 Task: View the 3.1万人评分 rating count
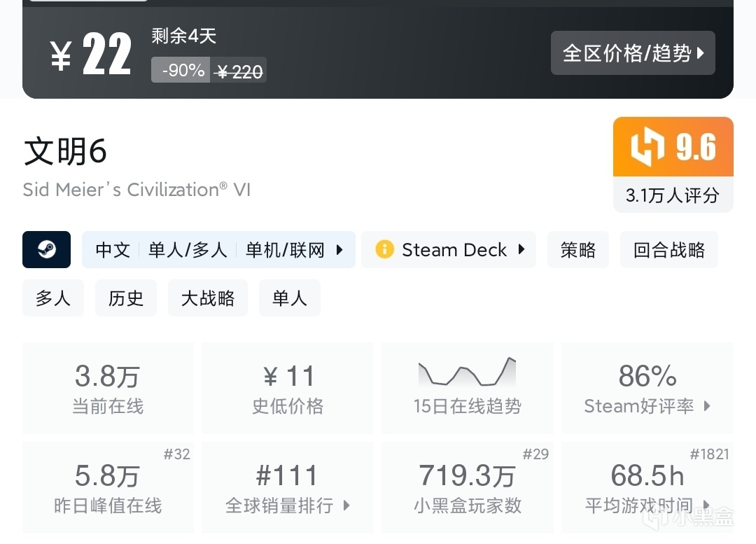(x=672, y=195)
